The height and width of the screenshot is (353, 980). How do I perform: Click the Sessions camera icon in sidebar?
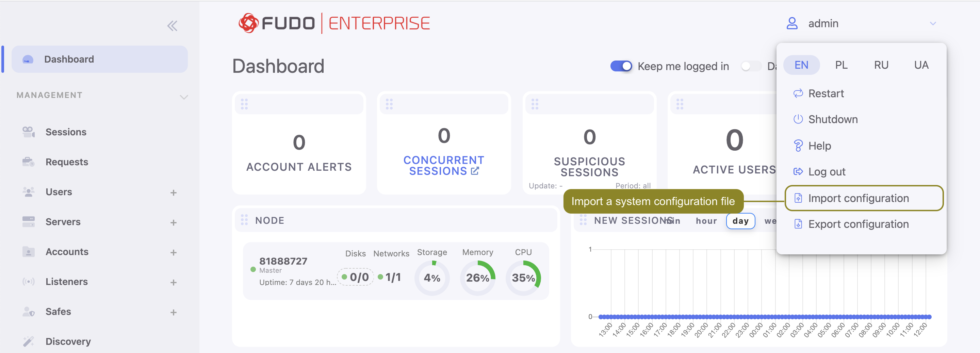coord(29,132)
